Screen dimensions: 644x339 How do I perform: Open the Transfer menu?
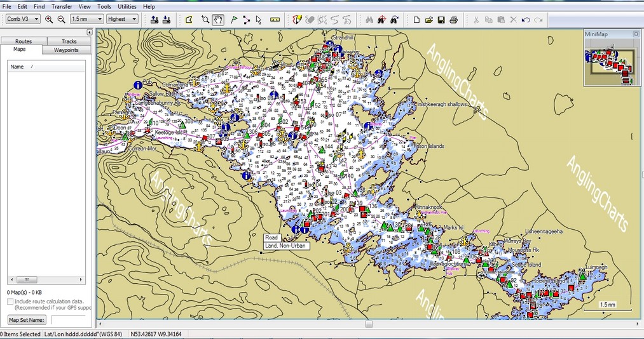click(62, 6)
